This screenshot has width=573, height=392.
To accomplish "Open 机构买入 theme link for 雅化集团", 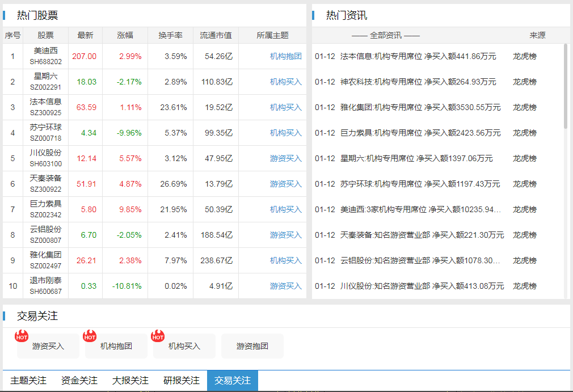I will [286, 260].
